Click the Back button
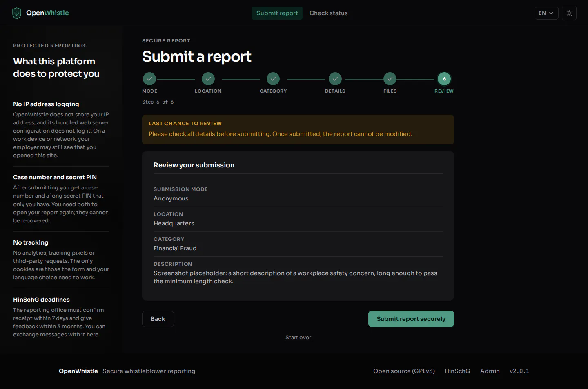This screenshot has width=588, height=389. 158,319
